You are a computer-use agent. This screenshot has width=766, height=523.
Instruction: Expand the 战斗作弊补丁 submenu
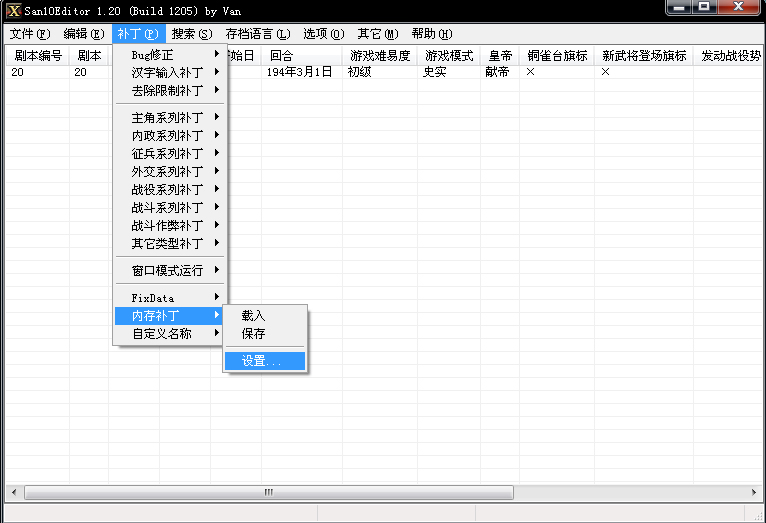(169, 226)
